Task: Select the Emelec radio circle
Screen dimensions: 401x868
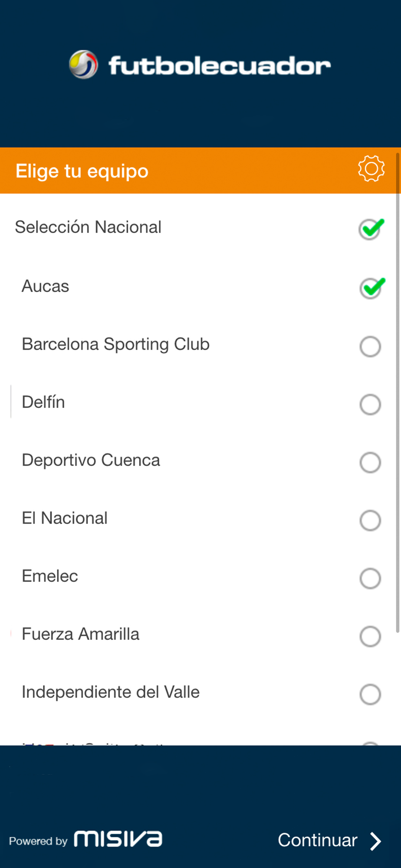Action: [x=370, y=579]
